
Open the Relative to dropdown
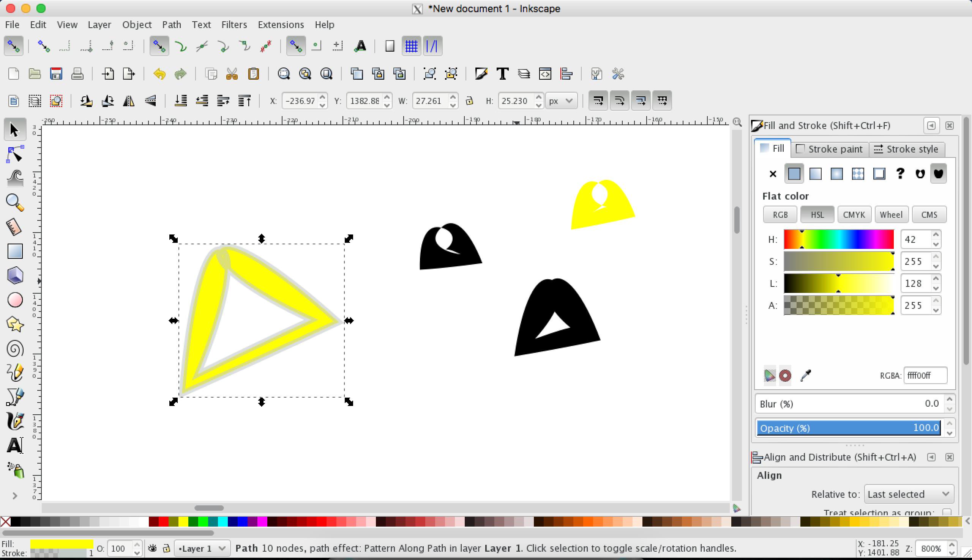click(x=908, y=494)
